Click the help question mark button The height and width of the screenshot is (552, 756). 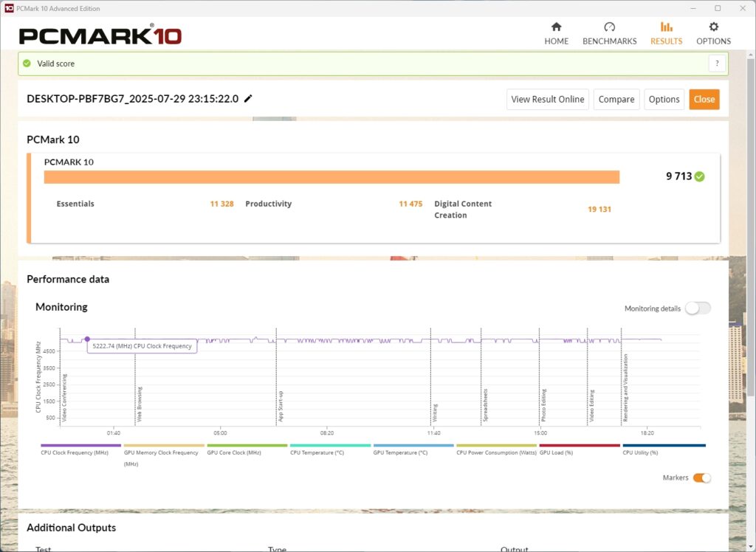coord(717,63)
